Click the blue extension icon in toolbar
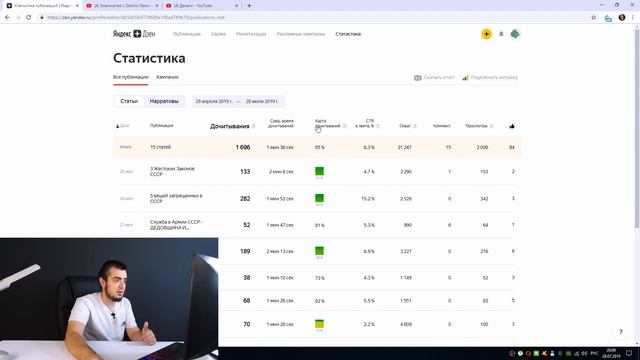The height and width of the screenshot is (360, 640). point(608,18)
